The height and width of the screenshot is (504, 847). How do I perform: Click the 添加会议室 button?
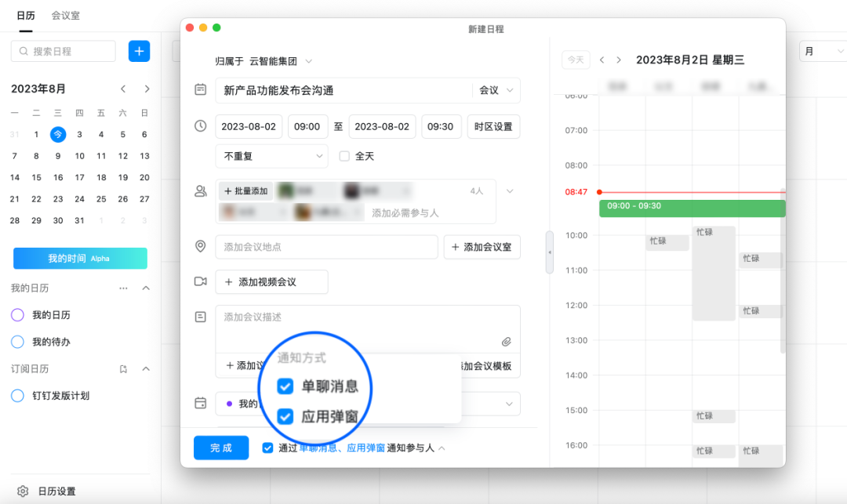(x=482, y=247)
